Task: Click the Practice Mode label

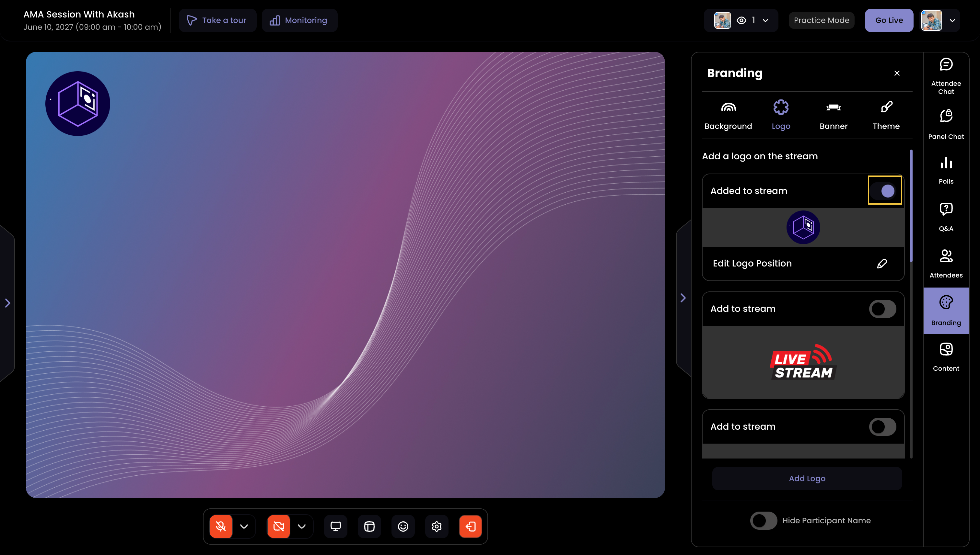Action: [x=821, y=20]
